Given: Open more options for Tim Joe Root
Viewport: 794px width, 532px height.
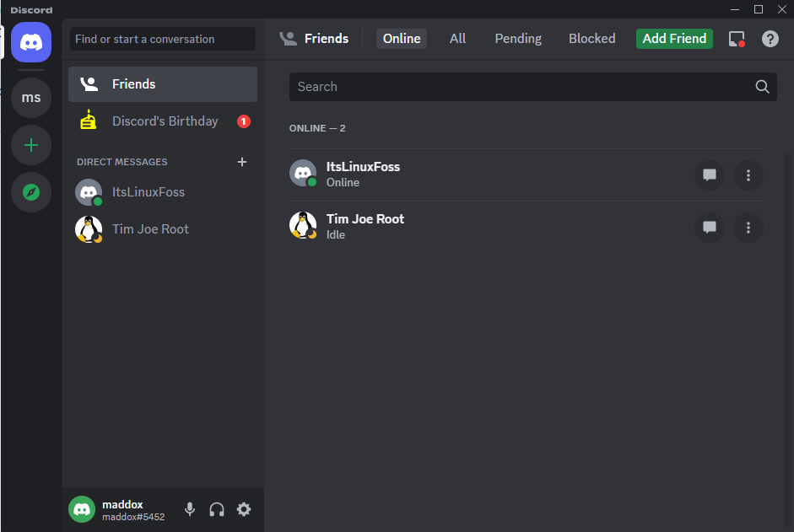Looking at the screenshot, I should coord(748,228).
